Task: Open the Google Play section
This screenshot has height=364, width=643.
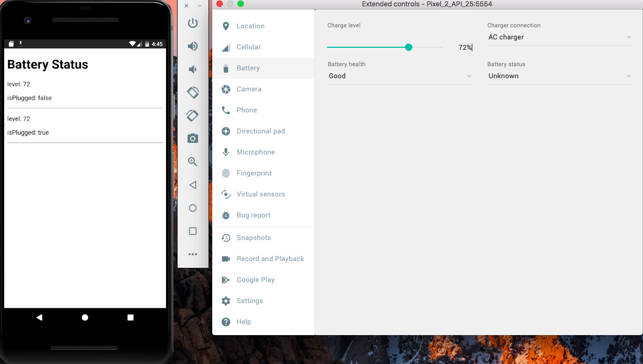Action: [x=263, y=280]
